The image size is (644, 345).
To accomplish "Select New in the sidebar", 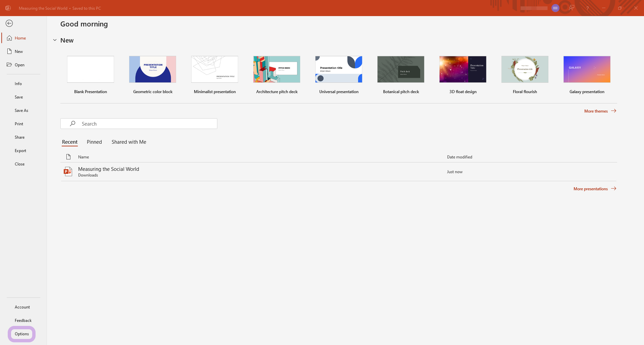I will 23,52.
